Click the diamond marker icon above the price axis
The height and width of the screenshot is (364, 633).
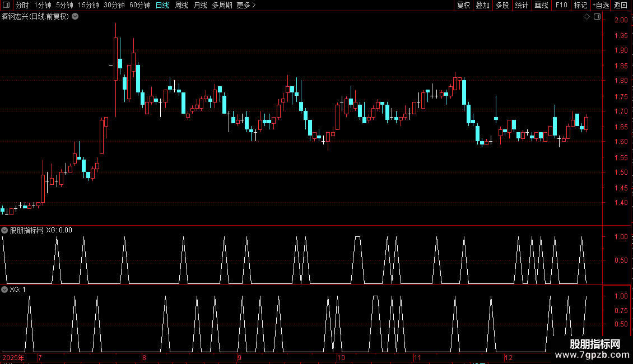pyautogui.click(x=587, y=17)
